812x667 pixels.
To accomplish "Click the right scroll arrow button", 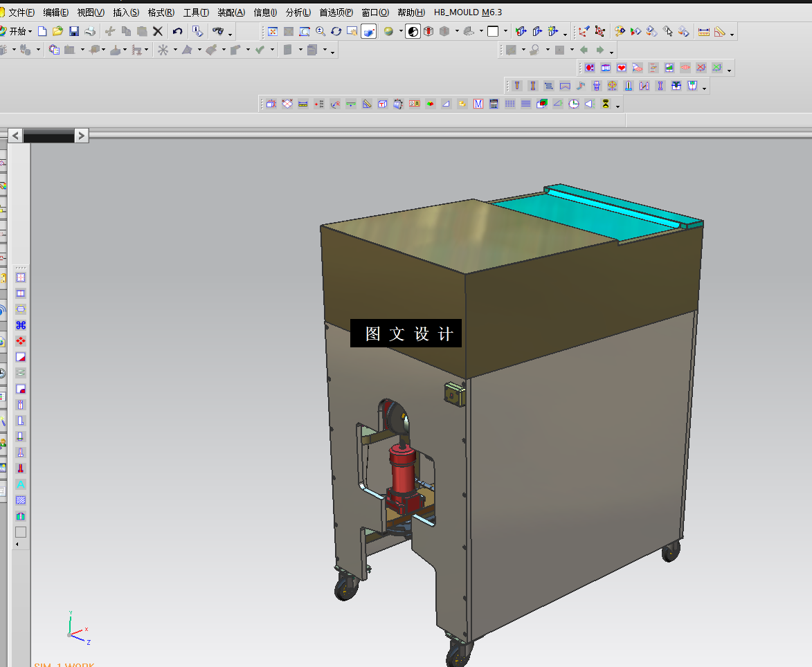I will (x=81, y=136).
